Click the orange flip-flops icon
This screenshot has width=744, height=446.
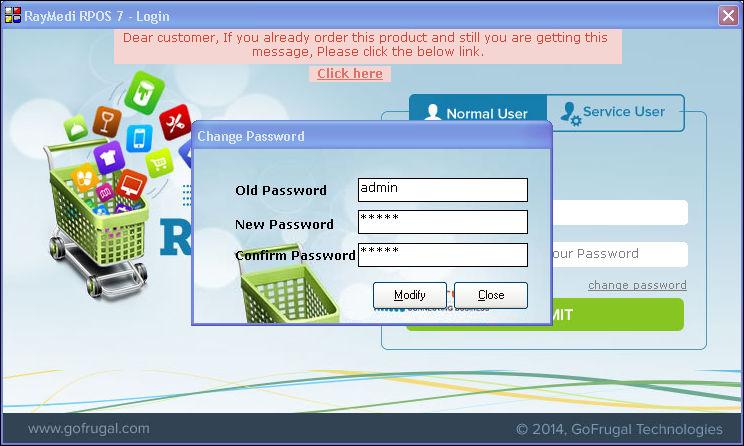tap(85, 177)
